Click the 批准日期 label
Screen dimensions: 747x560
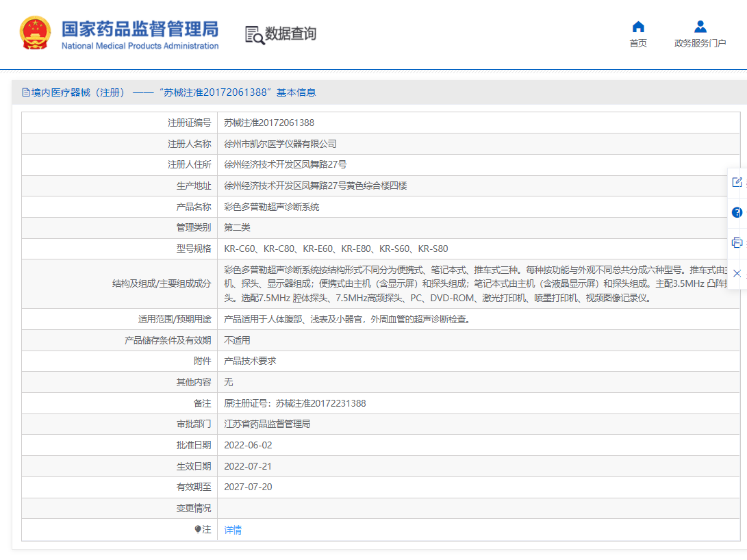point(193,445)
